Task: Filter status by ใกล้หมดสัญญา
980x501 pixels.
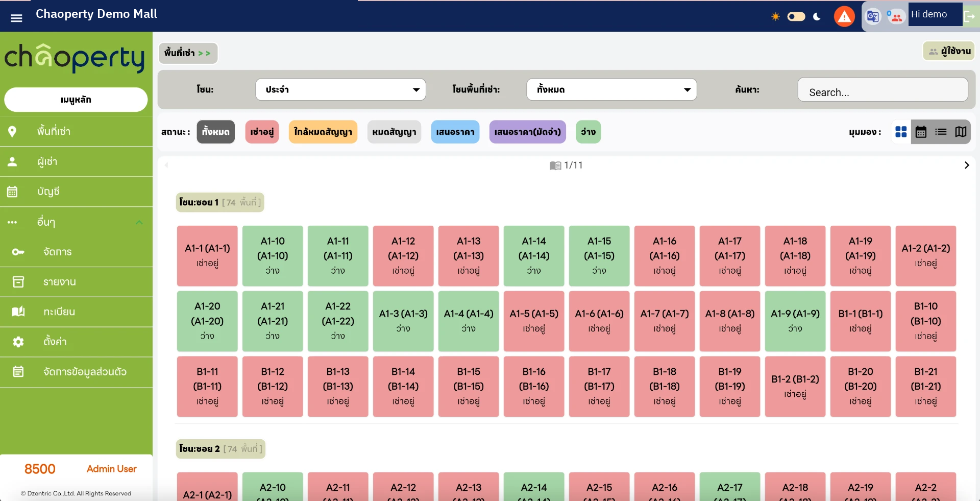Action: coord(323,132)
